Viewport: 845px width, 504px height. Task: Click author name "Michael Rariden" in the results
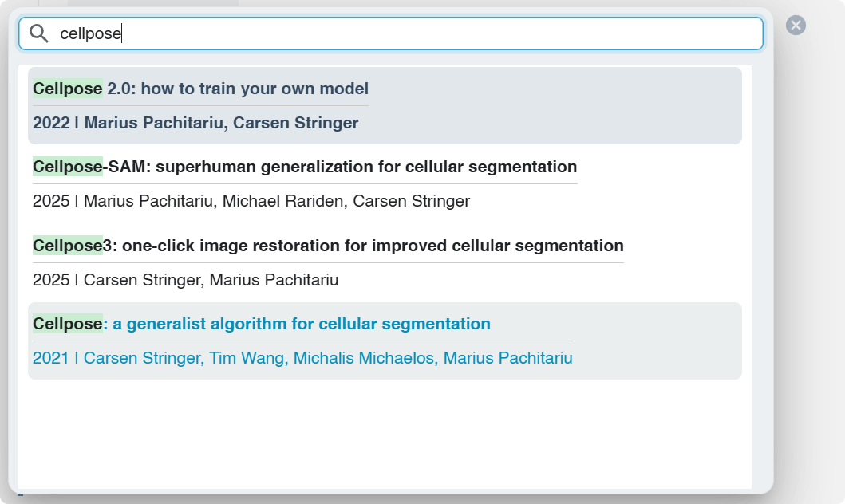point(282,201)
